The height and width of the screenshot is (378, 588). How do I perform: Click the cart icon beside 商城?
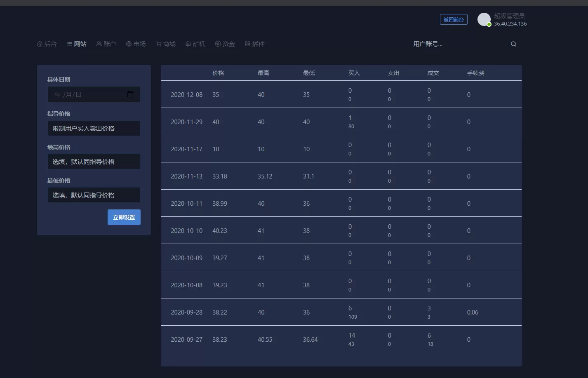pos(158,44)
